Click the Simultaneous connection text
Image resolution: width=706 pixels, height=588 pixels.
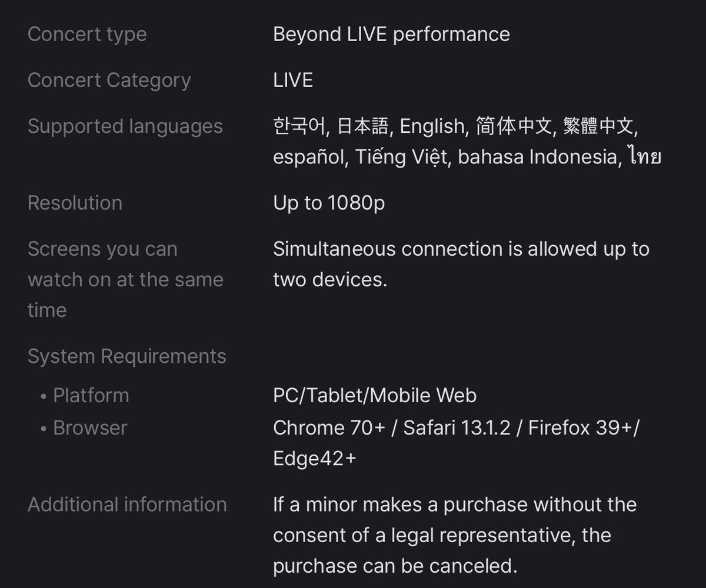[461, 264]
